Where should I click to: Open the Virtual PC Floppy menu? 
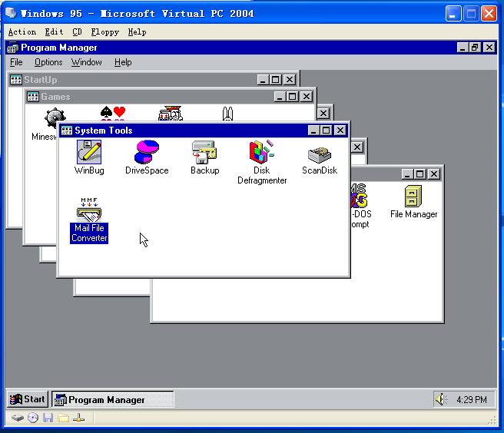click(x=104, y=31)
